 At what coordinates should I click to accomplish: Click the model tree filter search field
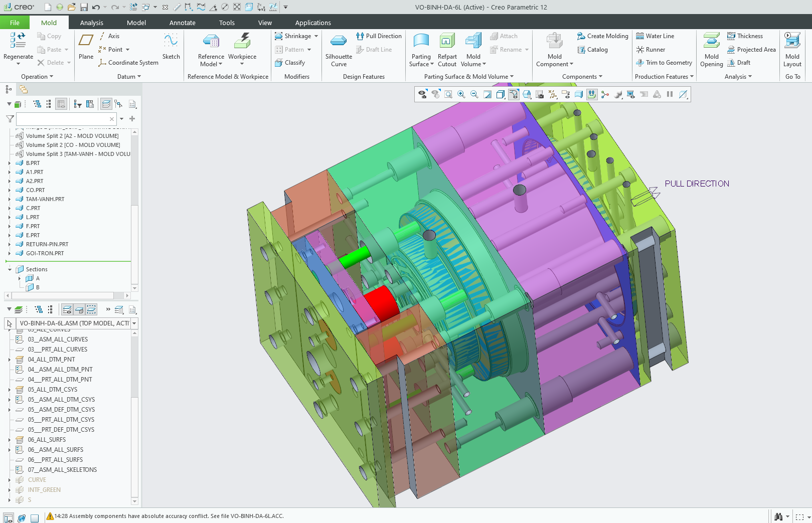click(x=63, y=119)
